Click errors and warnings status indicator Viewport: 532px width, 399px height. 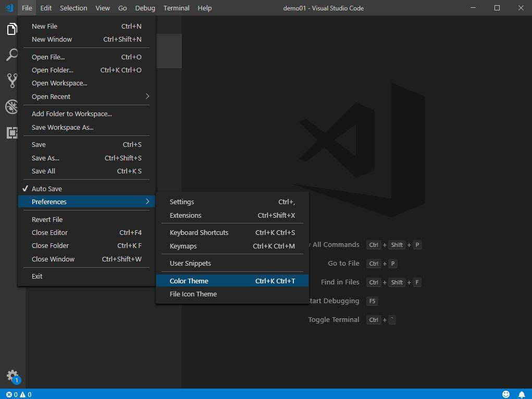click(x=19, y=394)
